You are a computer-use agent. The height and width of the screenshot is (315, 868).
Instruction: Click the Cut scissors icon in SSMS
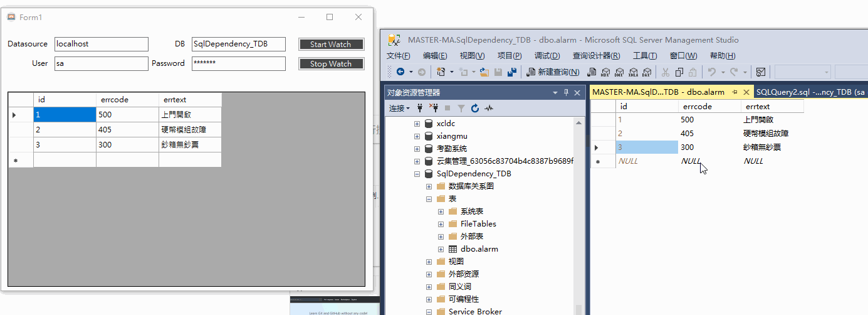[666, 72]
